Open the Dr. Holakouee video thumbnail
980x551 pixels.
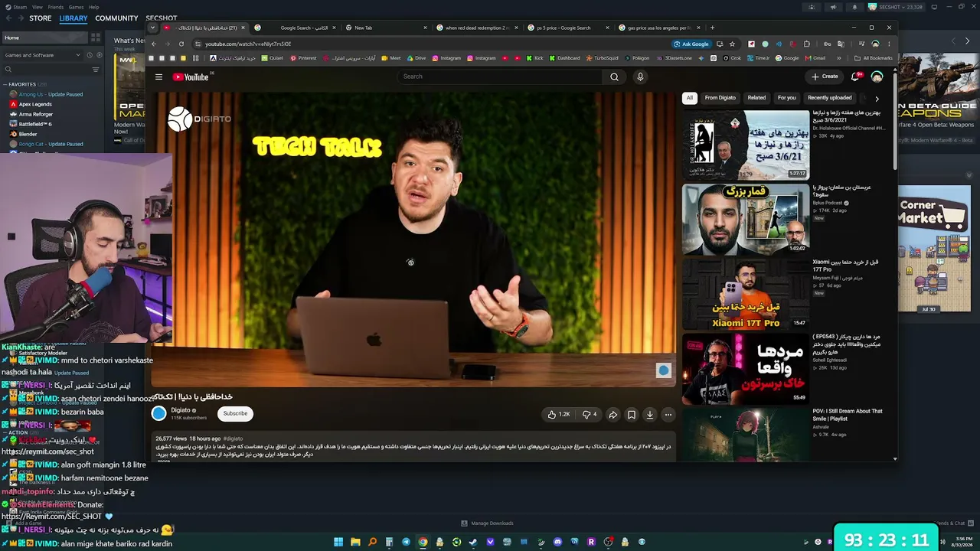(x=746, y=145)
